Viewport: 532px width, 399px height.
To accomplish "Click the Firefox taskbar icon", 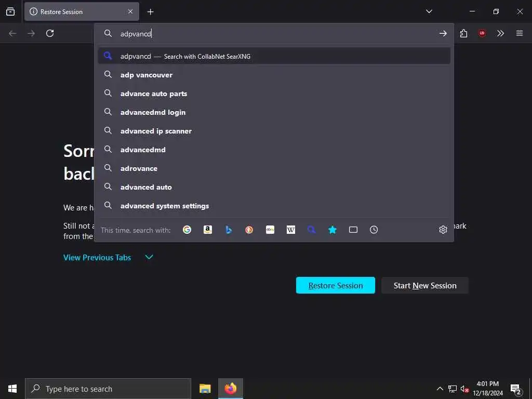I will (x=230, y=389).
